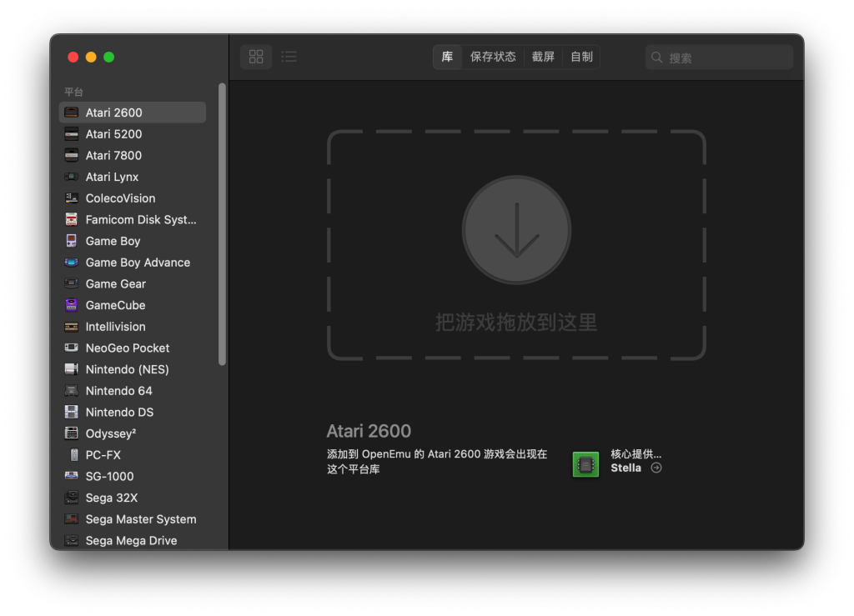Open the 库 library tab
The width and height of the screenshot is (854, 616).
click(x=447, y=57)
